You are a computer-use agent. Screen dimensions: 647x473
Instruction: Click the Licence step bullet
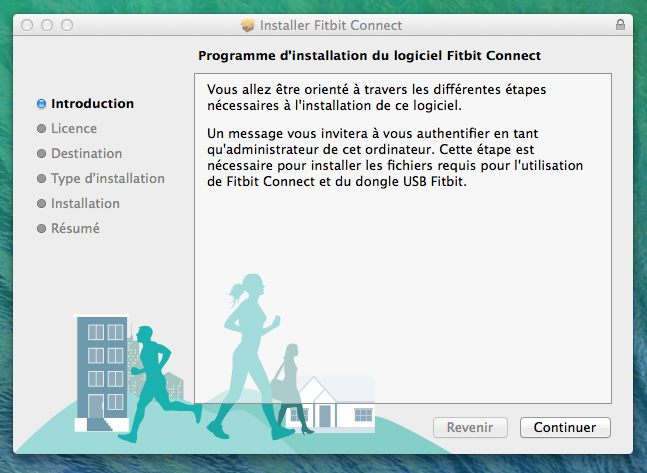[41, 129]
